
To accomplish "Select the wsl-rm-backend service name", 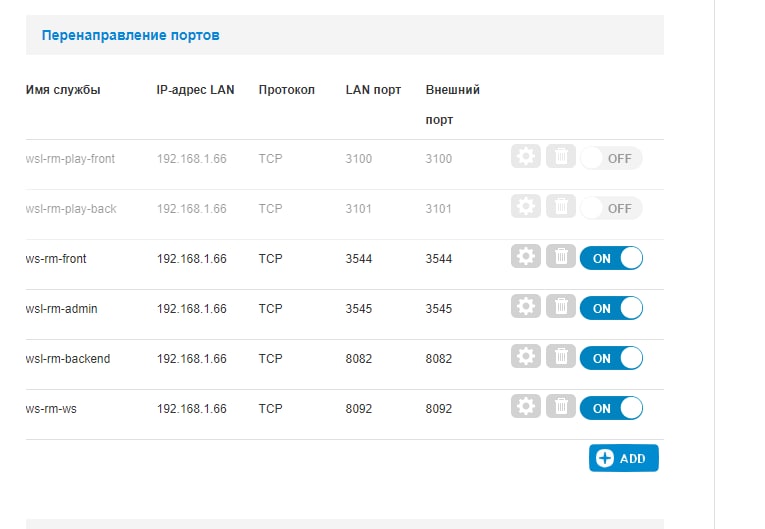I will coord(68,359).
